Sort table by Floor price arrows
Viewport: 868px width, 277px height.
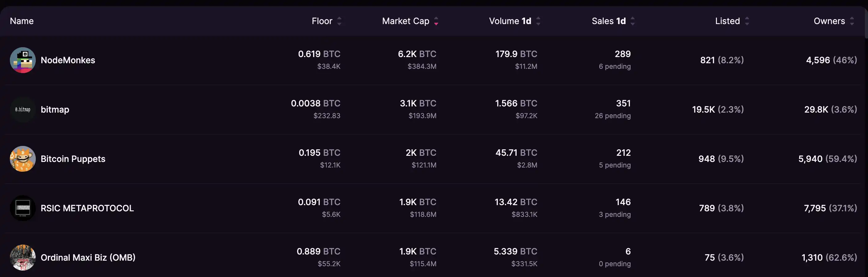click(x=339, y=21)
